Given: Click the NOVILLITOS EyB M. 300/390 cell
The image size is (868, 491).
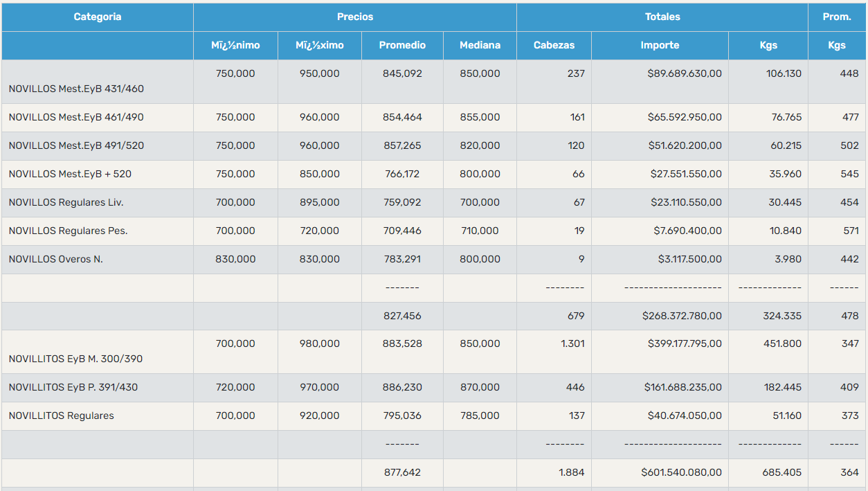Looking at the screenshot, I should [x=75, y=359].
